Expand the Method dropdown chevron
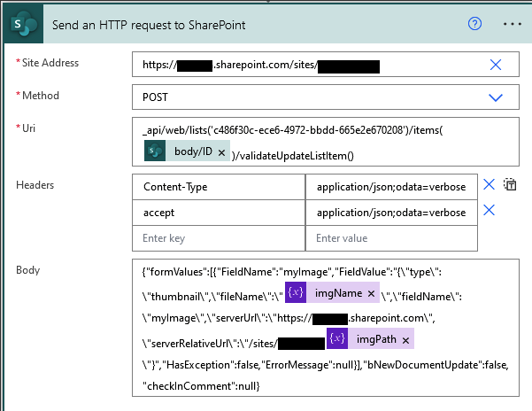The width and height of the screenshot is (532, 411). coord(496,97)
